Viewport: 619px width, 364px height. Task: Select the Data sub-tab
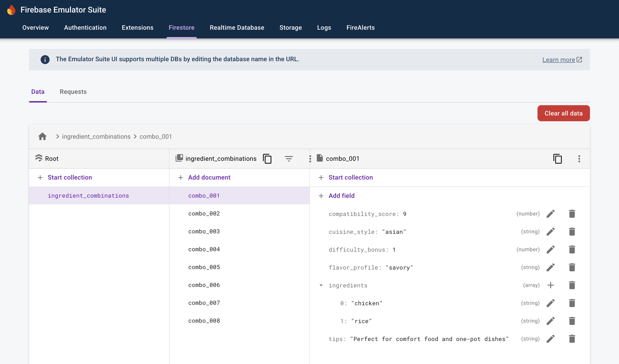click(38, 92)
